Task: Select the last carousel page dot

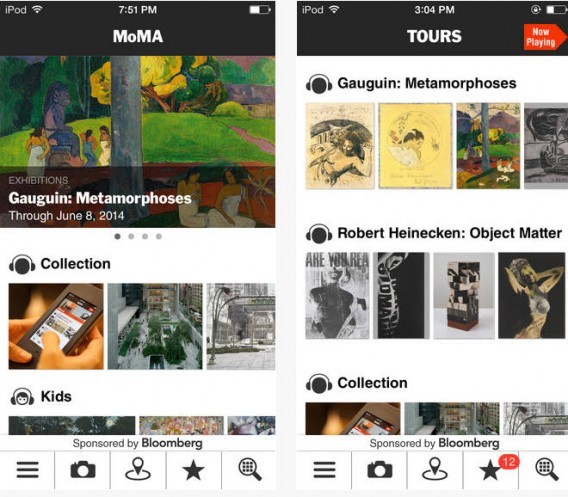Action: pos(159,236)
